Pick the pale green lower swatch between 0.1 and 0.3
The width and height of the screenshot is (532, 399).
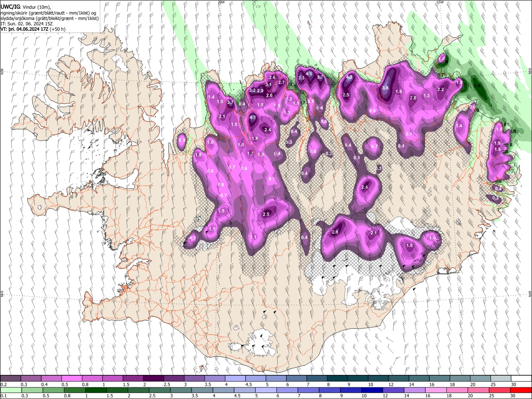pyautogui.click(x=10, y=390)
